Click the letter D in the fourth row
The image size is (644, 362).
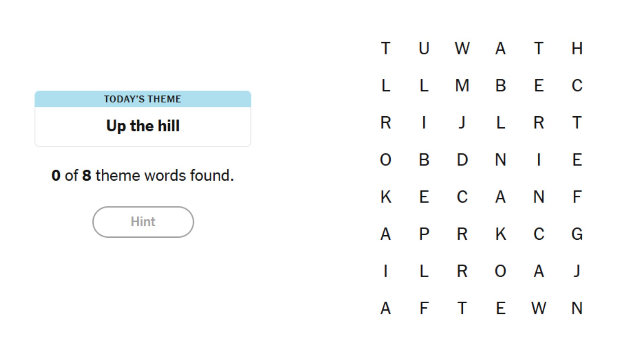point(462,160)
